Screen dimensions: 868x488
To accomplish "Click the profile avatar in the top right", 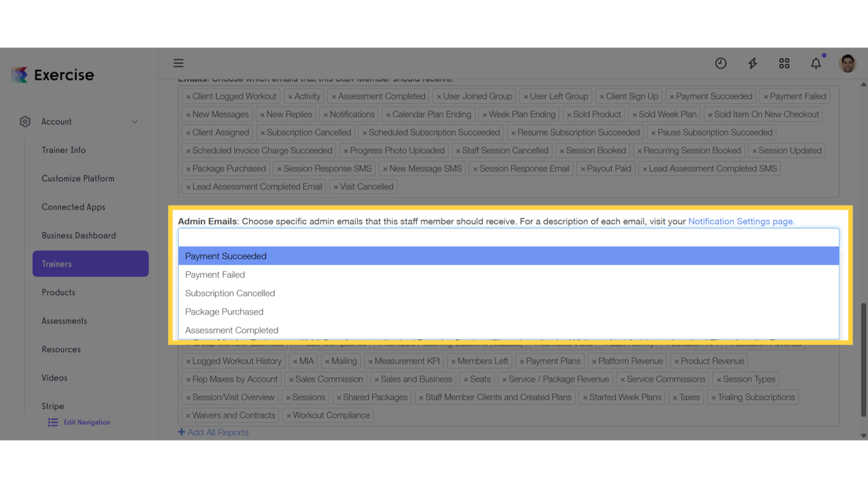I will click(848, 63).
